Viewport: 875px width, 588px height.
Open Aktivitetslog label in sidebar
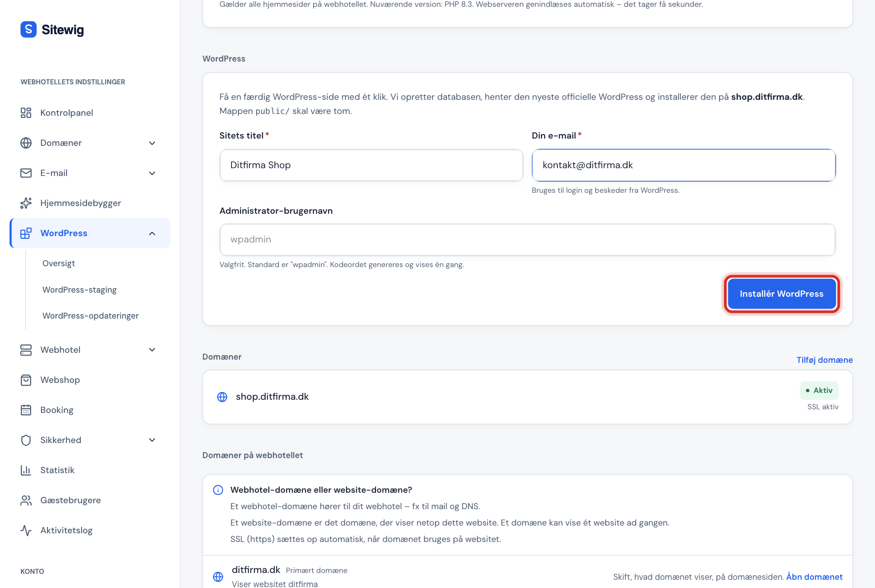click(x=67, y=530)
